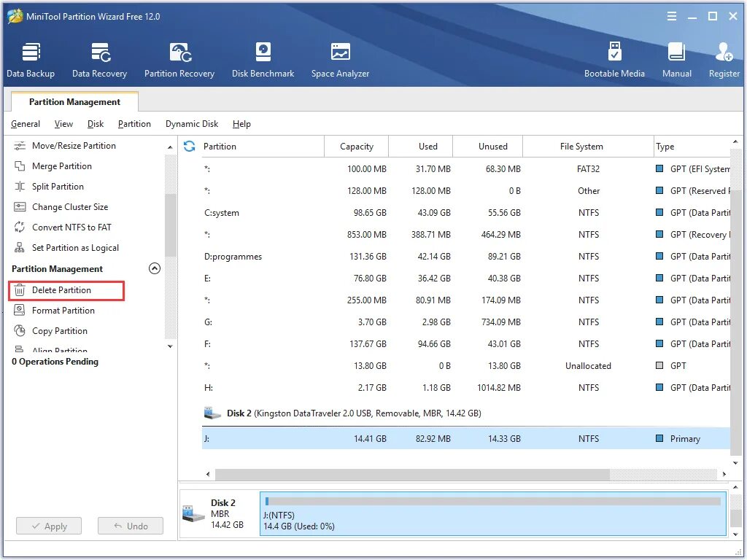Screen dimensions: 747x560
Task: Create Bootable Media
Action: 614,60
